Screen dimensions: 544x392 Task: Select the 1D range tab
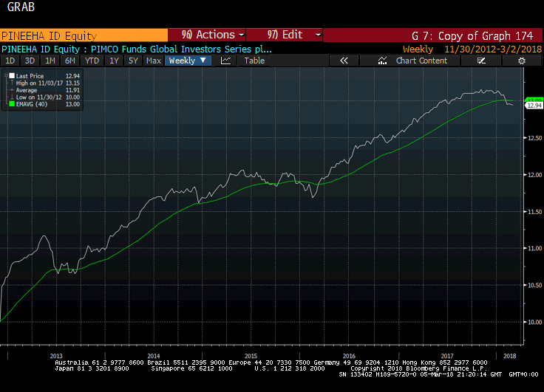point(10,61)
